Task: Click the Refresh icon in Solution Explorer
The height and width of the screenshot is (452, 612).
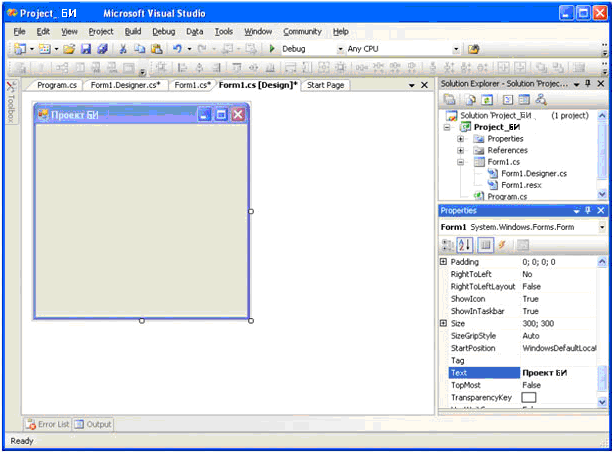Action: click(487, 100)
